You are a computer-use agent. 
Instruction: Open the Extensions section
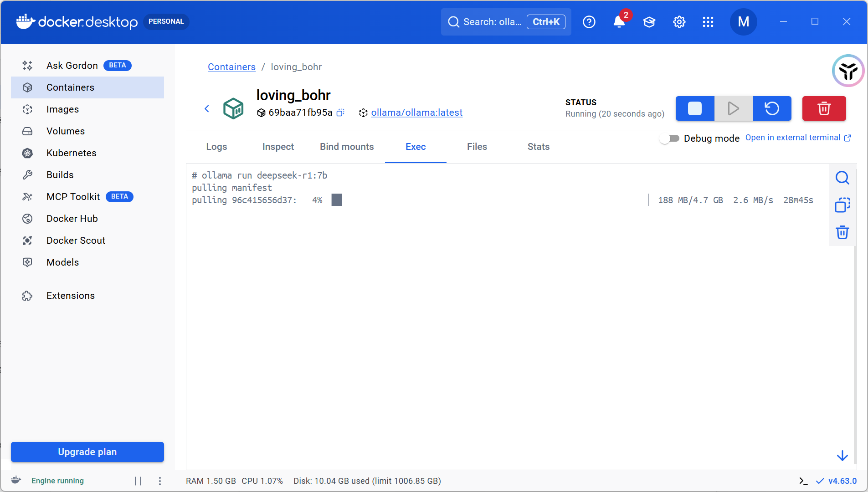pyautogui.click(x=87, y=296)
